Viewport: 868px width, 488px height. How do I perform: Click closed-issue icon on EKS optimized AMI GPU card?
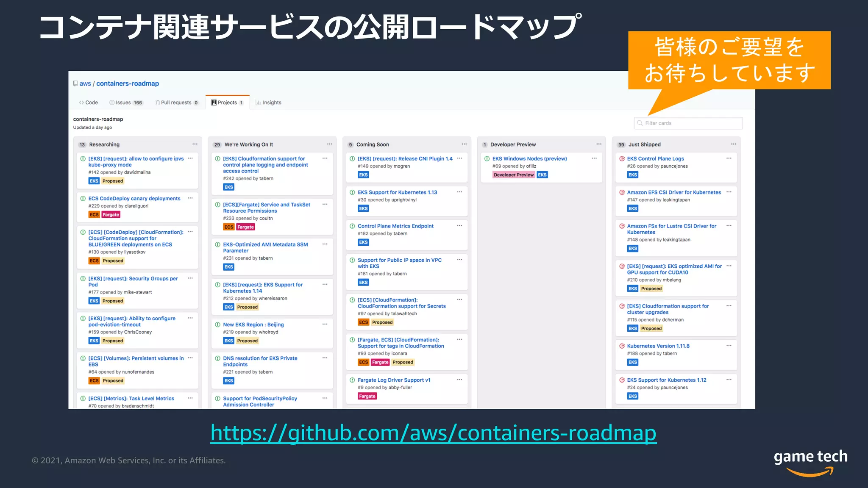(x=622, y=266)
